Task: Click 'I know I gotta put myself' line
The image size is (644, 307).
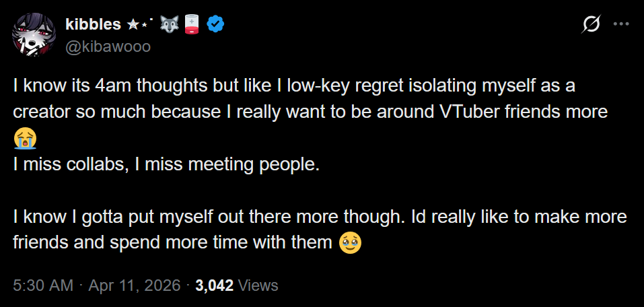Action: pyautogui.click(x=320, y=217)
